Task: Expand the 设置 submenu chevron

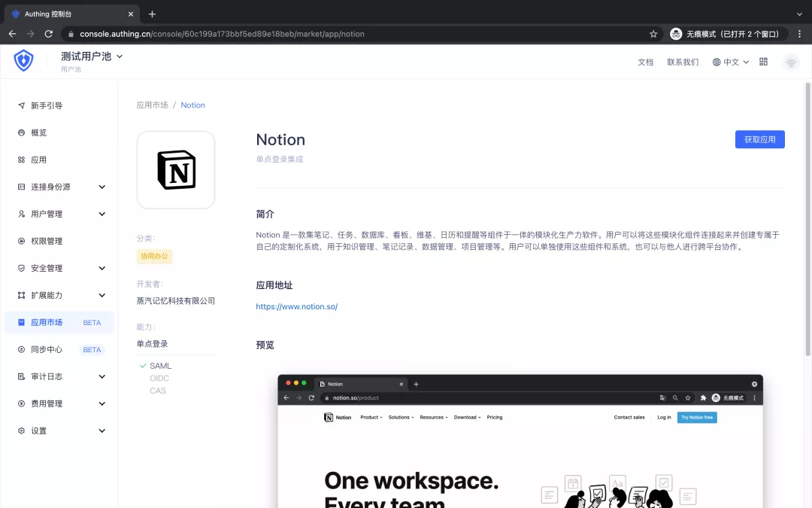Action: coord(102,430)
